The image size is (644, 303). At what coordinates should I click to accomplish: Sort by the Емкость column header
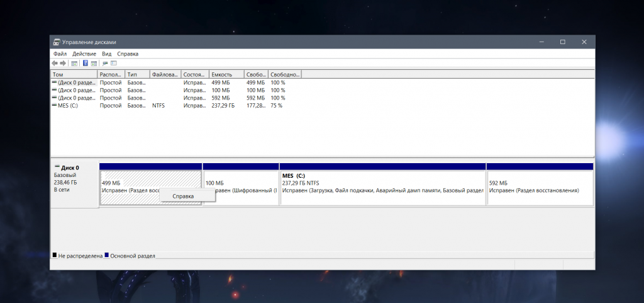click(226, 74)
